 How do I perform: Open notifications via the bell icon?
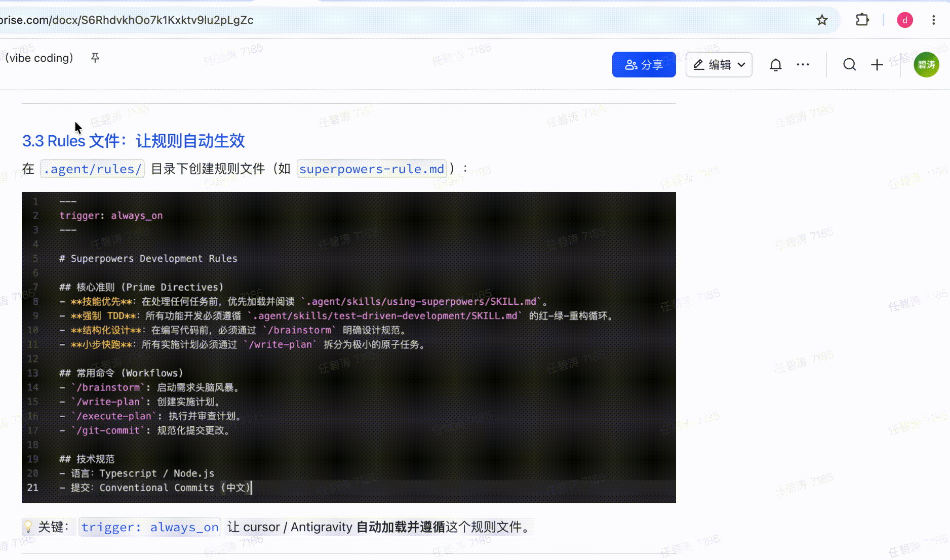click(775, 65)
